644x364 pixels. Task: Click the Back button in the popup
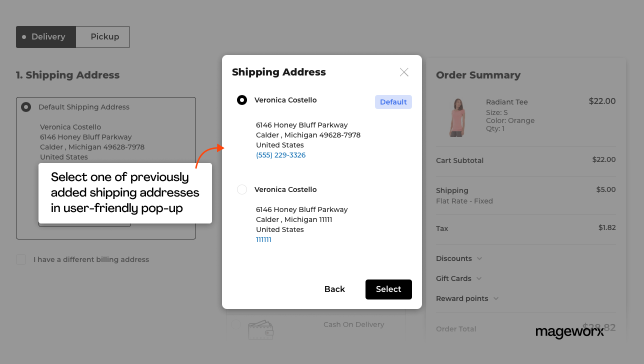click(x=334, y=289)
